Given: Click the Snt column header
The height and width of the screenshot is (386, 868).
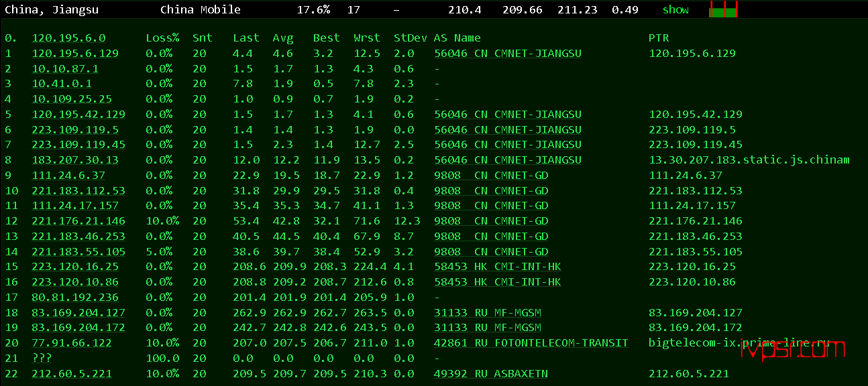Looking at the screenshot, I should point(203,38).
